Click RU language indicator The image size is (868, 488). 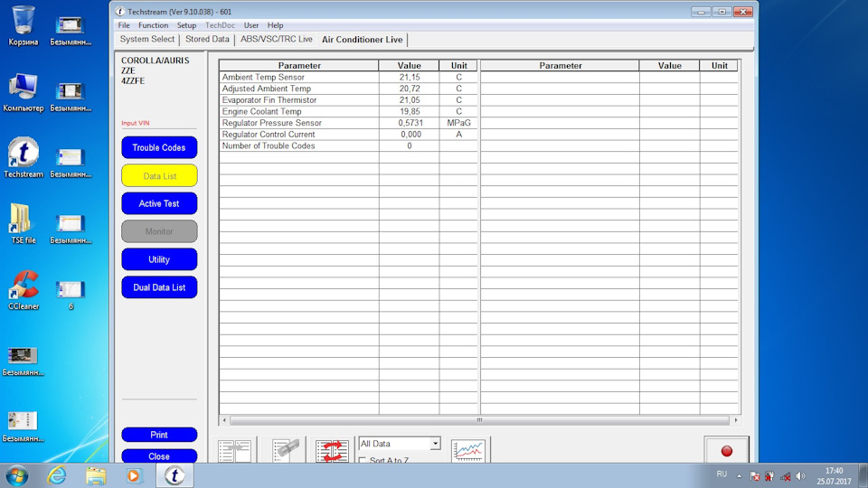coord(722,474)
